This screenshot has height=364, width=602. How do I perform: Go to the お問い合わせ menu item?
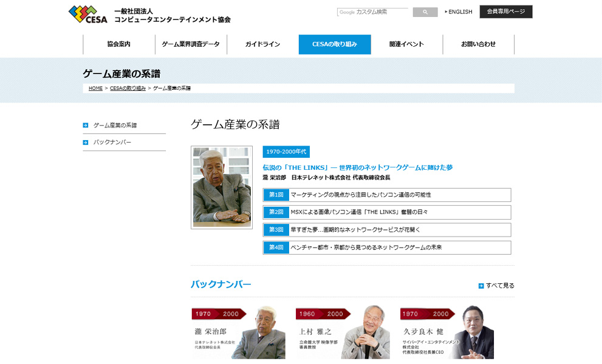point(478,44)
